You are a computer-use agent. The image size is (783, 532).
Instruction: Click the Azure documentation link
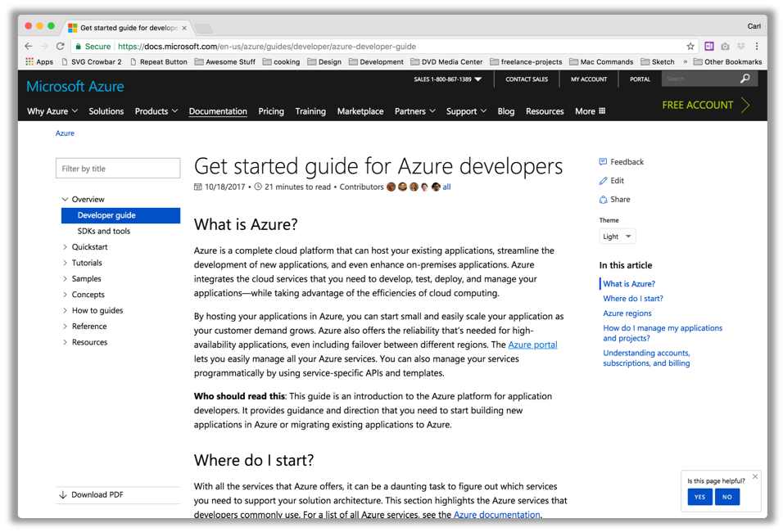click(x=496, y=515)
